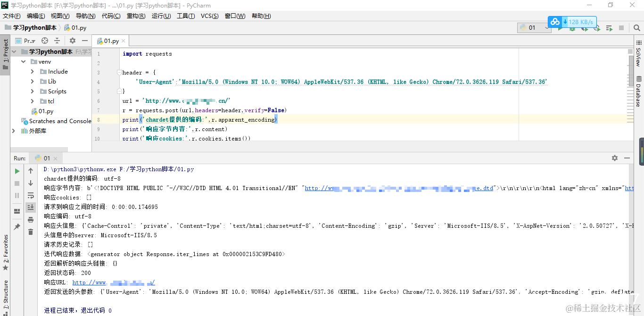Viewport: 644px width, 316px height.
Task: Open the 重构(R) menu
Action: 136,16
